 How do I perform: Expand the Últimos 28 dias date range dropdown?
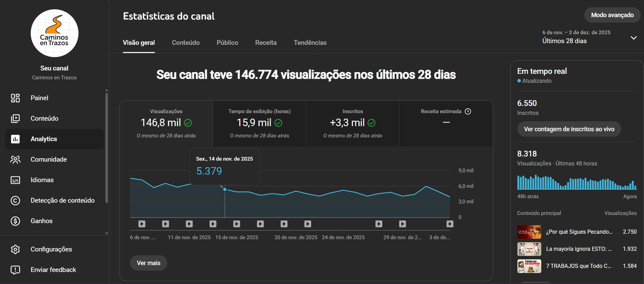click(589, 37)
